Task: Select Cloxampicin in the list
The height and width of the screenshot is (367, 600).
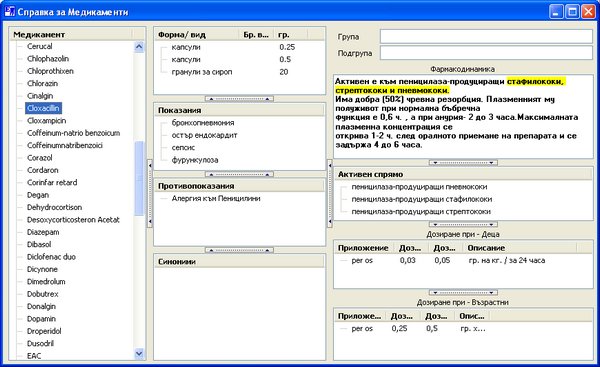Action: pos(46,121)
